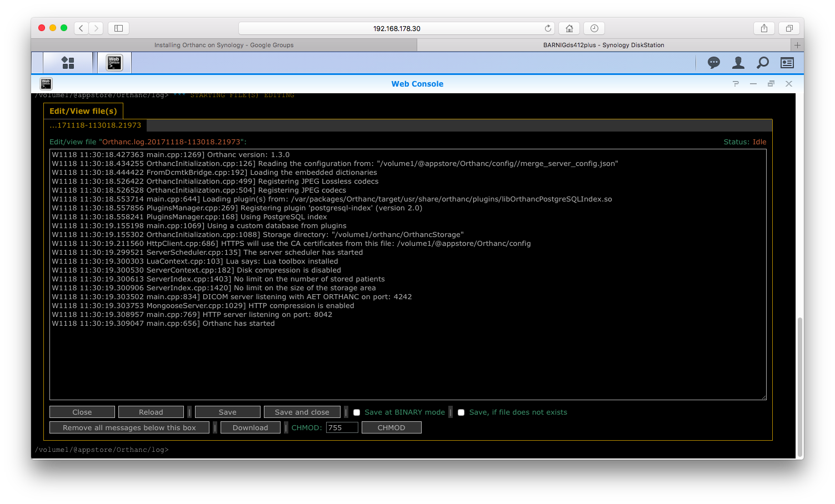Click the green macOS fullscreen button
The height and width of the screenshot is (504, 835).
tap(64, 28)
